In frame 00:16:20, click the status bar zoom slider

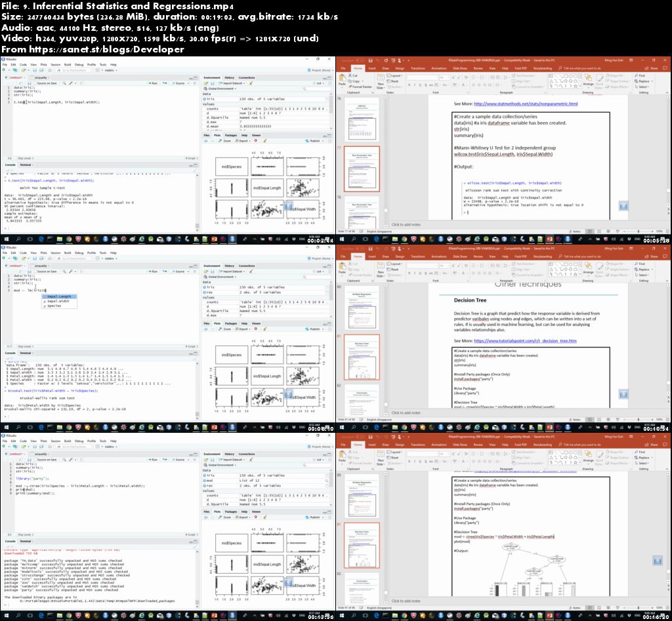click(x=638, y=608)
